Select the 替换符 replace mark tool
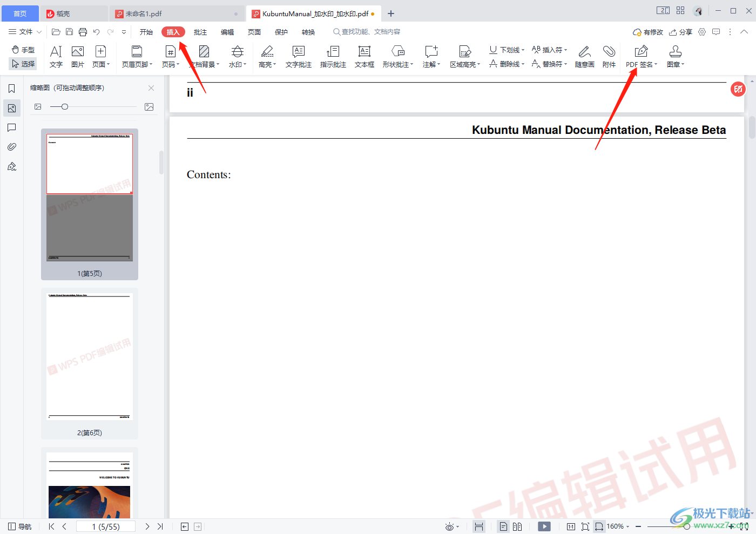 [x=549, y=64]
